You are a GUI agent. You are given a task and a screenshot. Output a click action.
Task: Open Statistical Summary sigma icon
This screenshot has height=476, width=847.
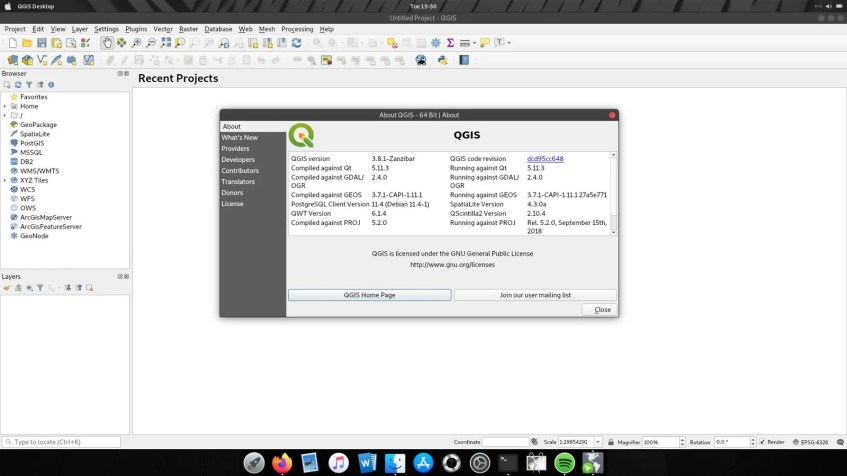(450, 43)
